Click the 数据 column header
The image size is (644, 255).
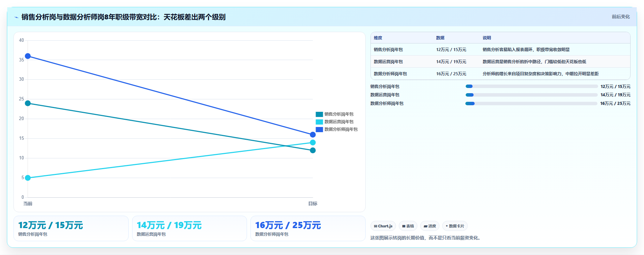pyautogui.click(x=440, y=38)
